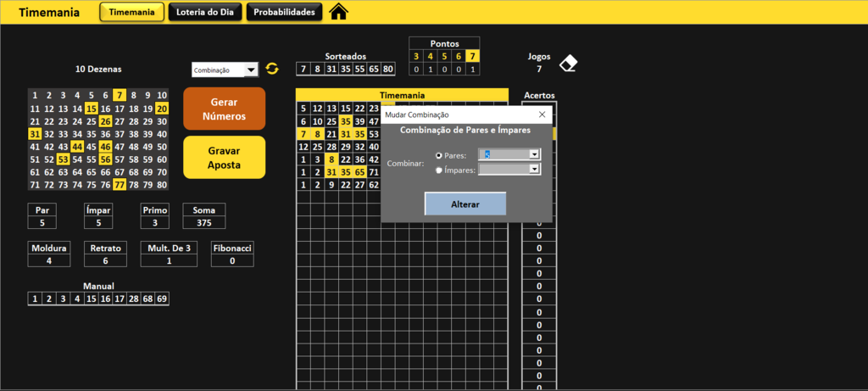Click the 10 Dezenas label

pyautogui.click(x=98, y=70)
